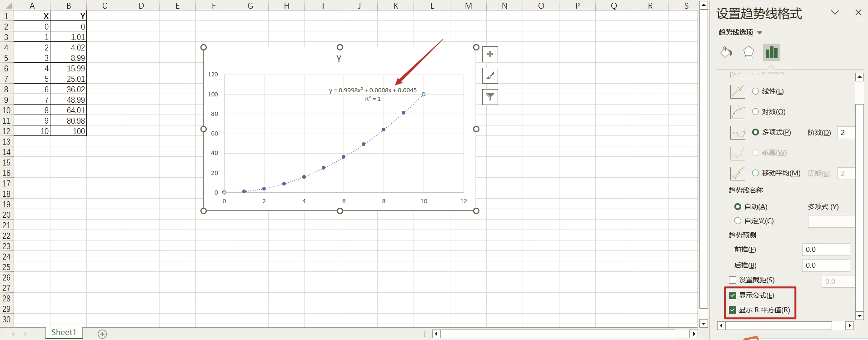Select row 12 header

[x=6, y=131]
